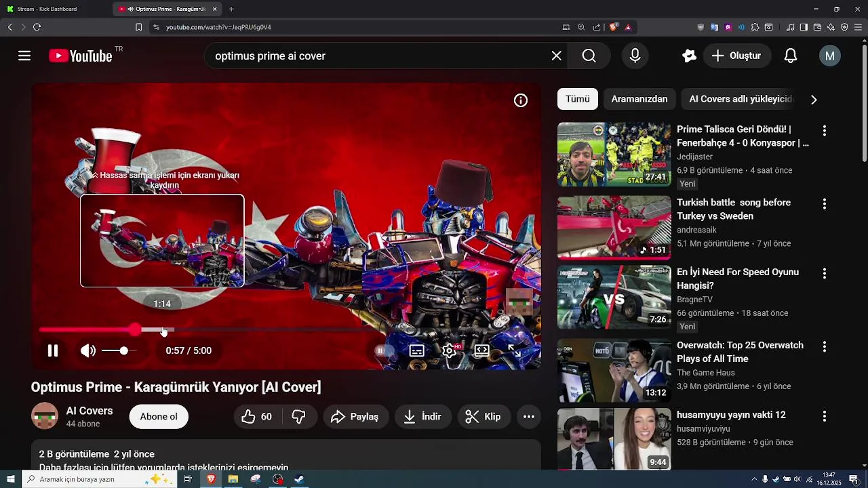The height and width of the screenshot is (488, 868).
Task: Switch to the Stream - Kick Dashboard tab
Action: pyautogui.click(x=53, y=9)
